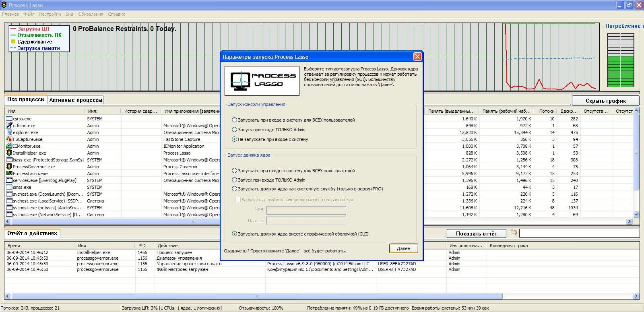Click the FSCapture.exe process icon
This screenshot has width=644, height=312.
(9, 139)
